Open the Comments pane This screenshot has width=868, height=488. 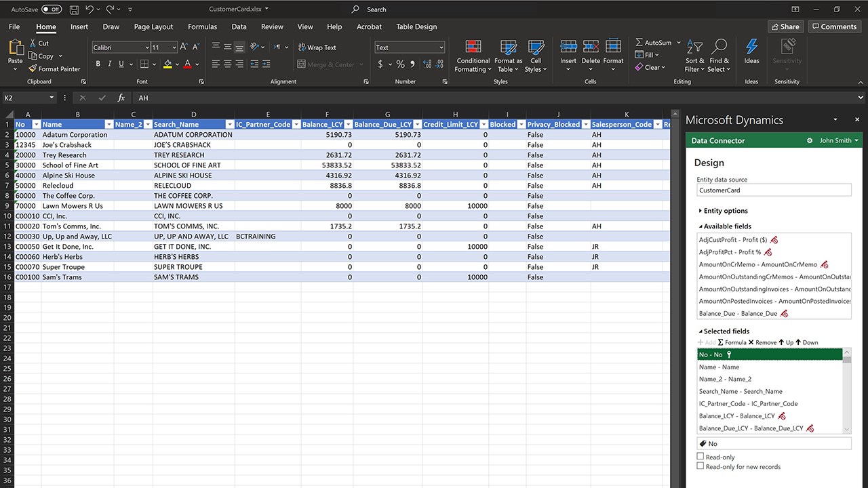pyautogui.click(x=833, y=26)
